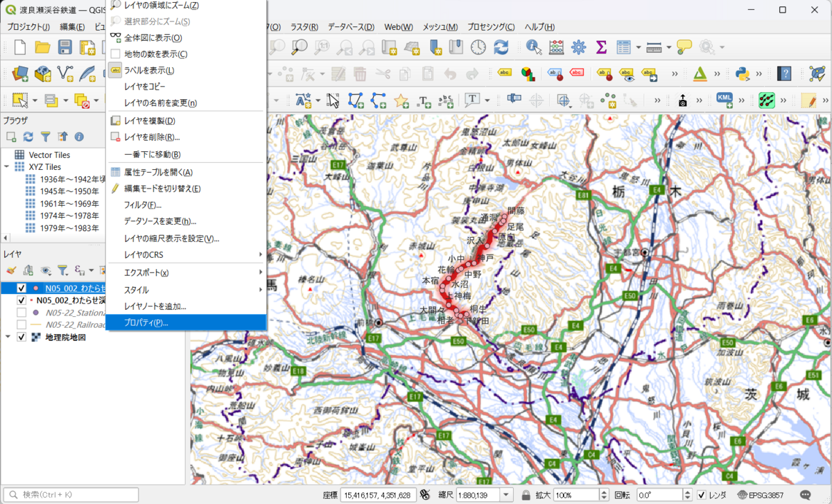Screen dimensions: 832x504
Task: Click the Refresh map icon
Action: (501, 47)
